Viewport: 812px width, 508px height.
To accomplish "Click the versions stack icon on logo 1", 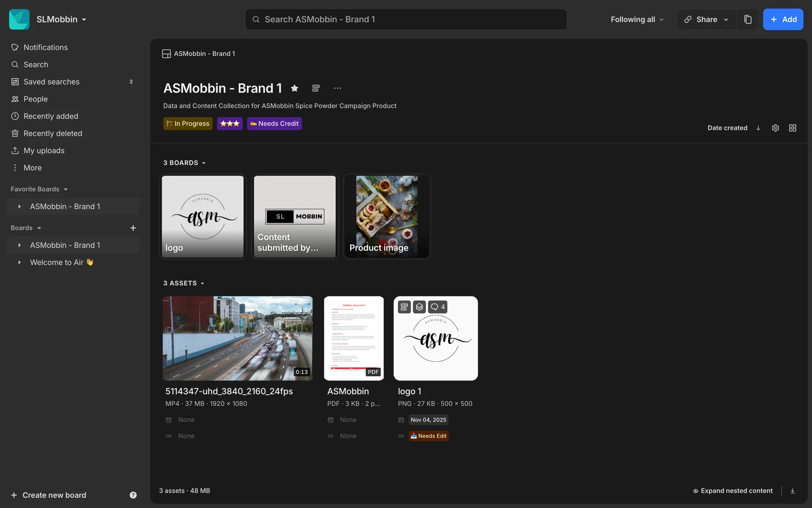I will tap(419, 307).
